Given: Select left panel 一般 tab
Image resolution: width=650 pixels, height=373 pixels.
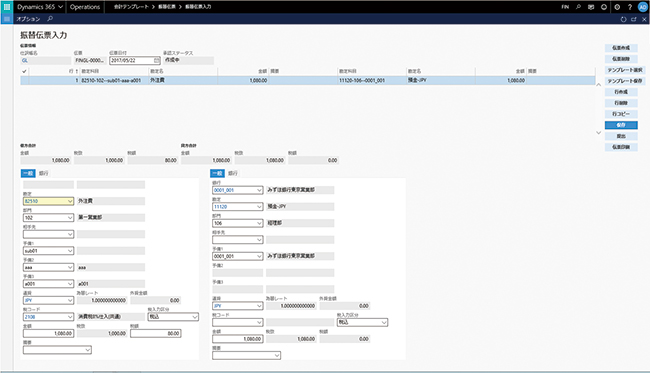Looking at the screenshot, I should pos(28,173).
